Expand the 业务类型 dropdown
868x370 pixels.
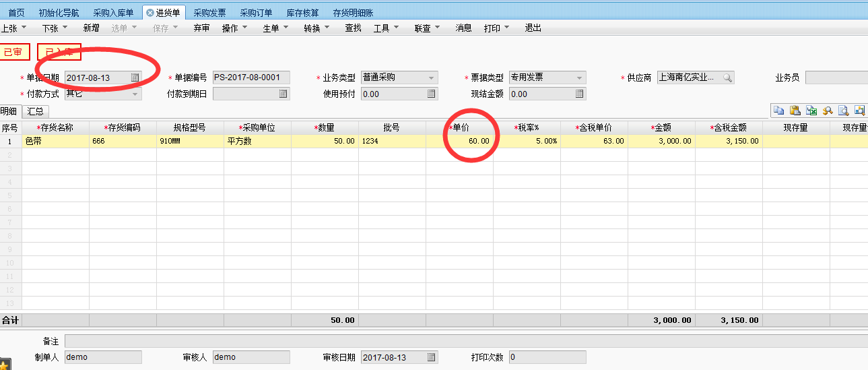click(x=431, y=78)
